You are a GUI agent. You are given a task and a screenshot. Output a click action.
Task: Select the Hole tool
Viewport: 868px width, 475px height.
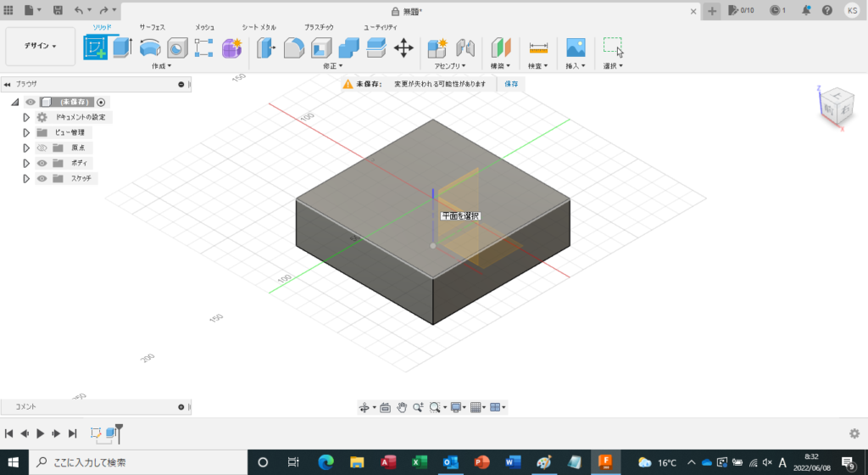click(177, 48)
